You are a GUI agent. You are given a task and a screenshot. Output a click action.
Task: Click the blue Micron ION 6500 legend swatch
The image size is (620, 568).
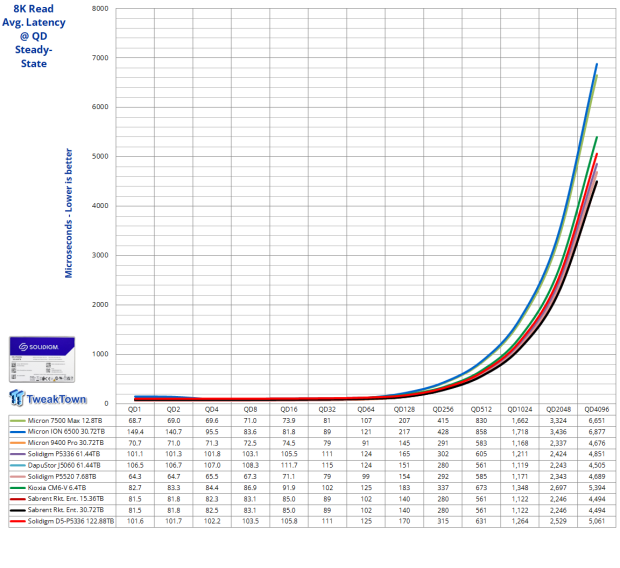pos(18,432)
